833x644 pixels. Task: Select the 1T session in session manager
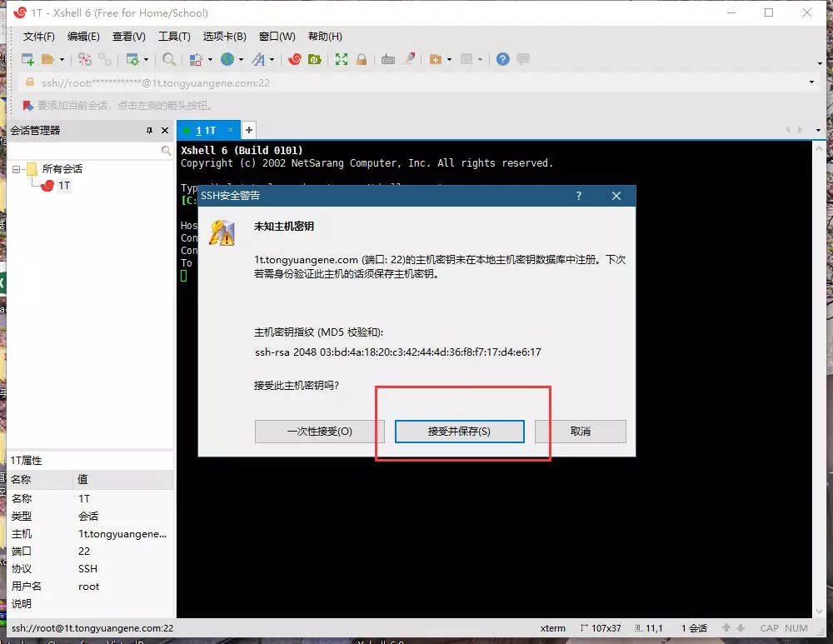(x=62, y=185)
